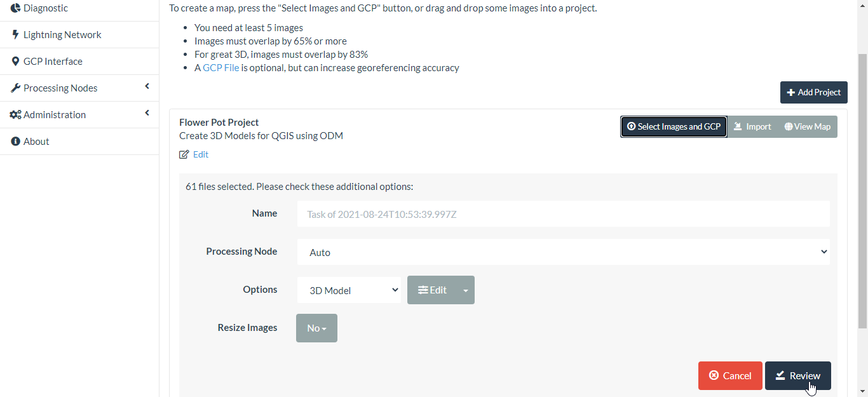Click the pencil icon beside Edit
The width and height of the screenshot is (868, 397).
tap(184, 154)
